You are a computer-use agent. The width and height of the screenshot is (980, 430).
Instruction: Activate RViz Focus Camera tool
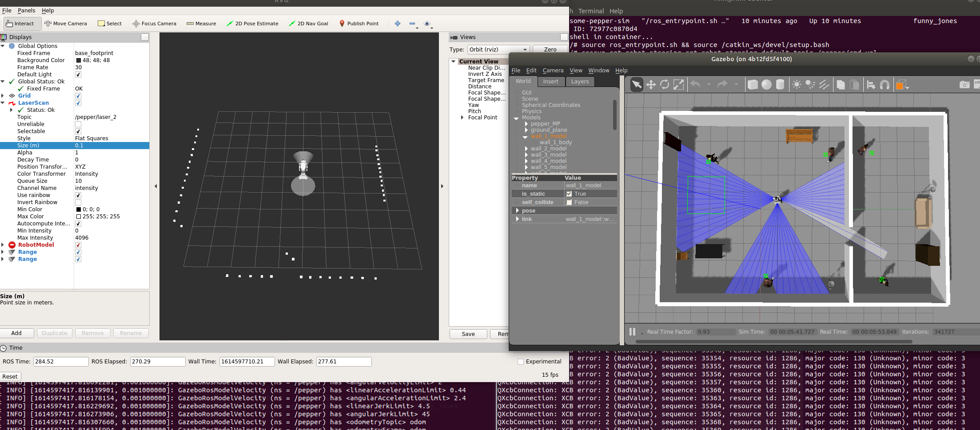(154, 24)
